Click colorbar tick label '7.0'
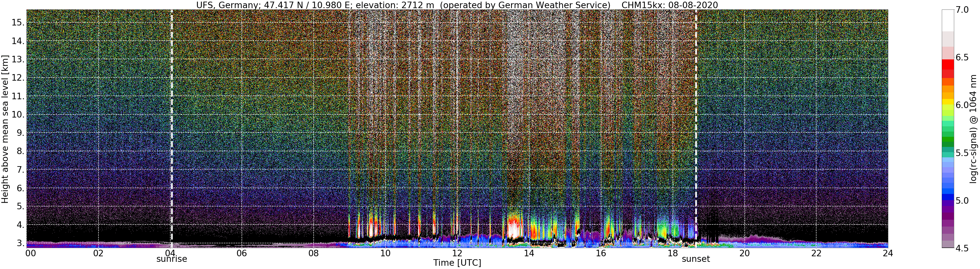980x269 pixels. coord(962,9)
